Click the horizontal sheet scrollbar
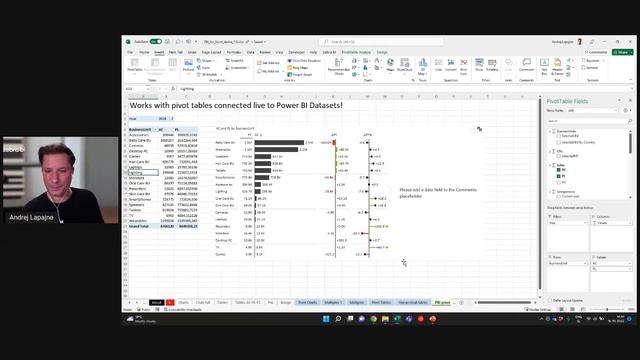This screenshot has height=360, width=640. 504,302
